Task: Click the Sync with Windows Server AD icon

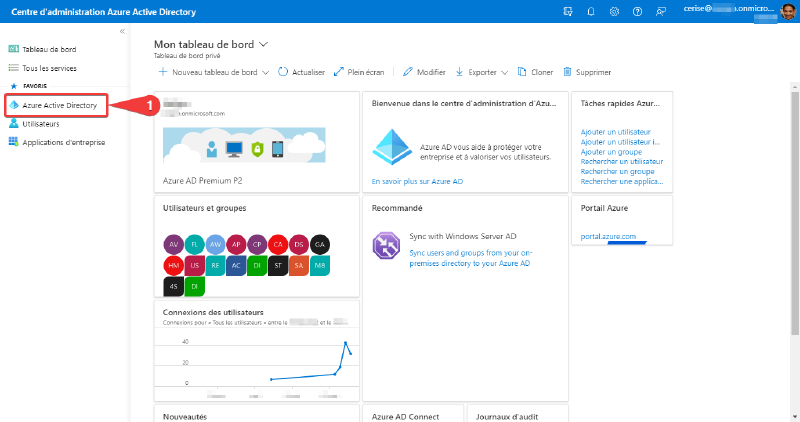Action: tap(386, 245)
